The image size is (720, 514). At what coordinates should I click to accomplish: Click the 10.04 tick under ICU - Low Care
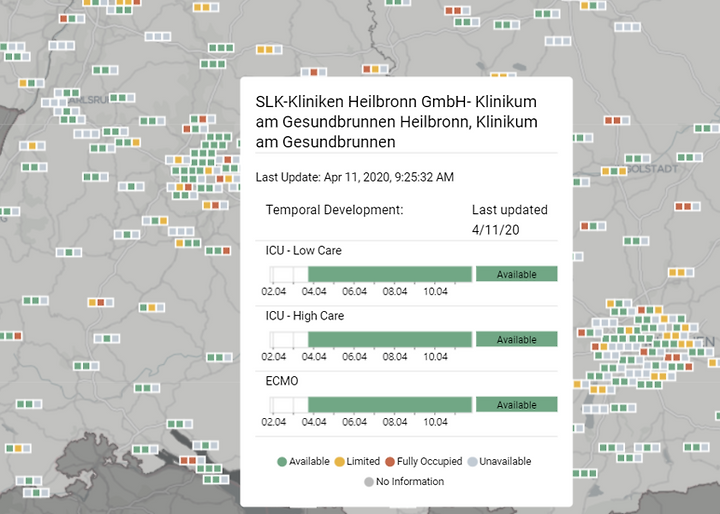[x=435, y=291]
